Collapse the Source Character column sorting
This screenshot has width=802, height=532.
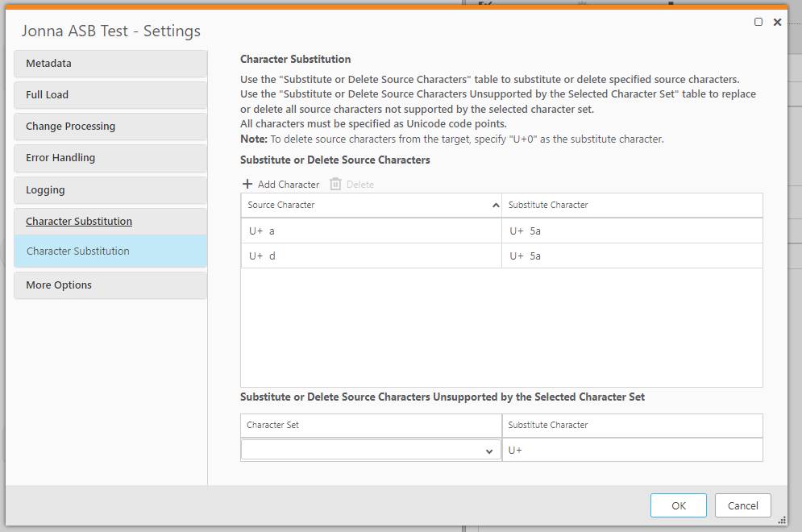[x=497, y=206]
